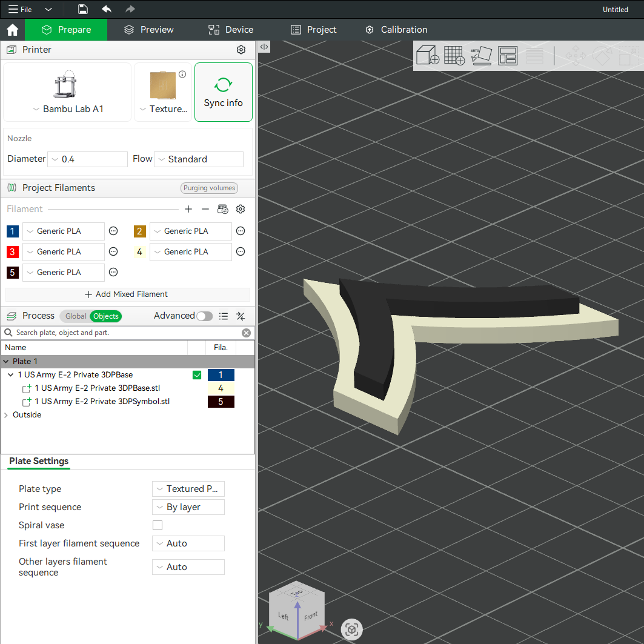Switch to the Preview tab
This screenshot has height=644, width=644.
click(148, 30)
